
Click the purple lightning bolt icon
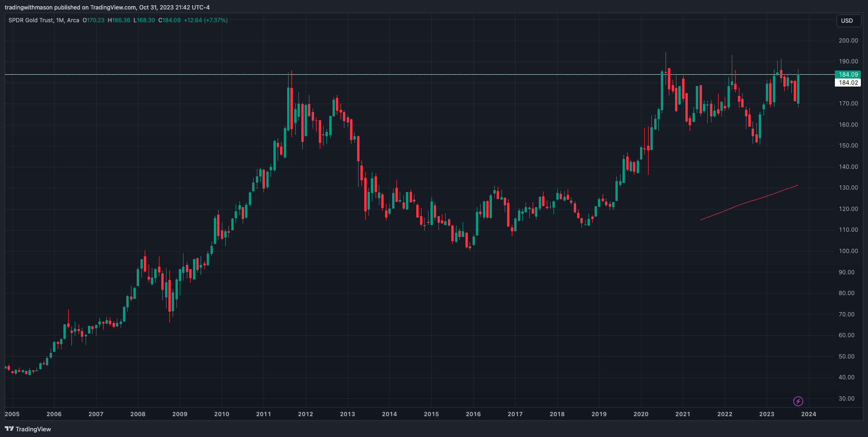[x=798, y=402]
